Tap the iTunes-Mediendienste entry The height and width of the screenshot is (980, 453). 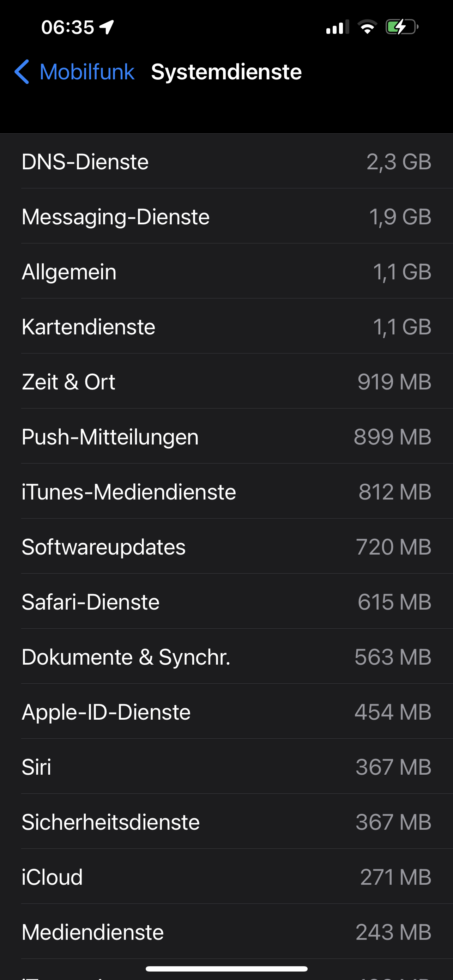pyautogui.click(x=226, y=491)
